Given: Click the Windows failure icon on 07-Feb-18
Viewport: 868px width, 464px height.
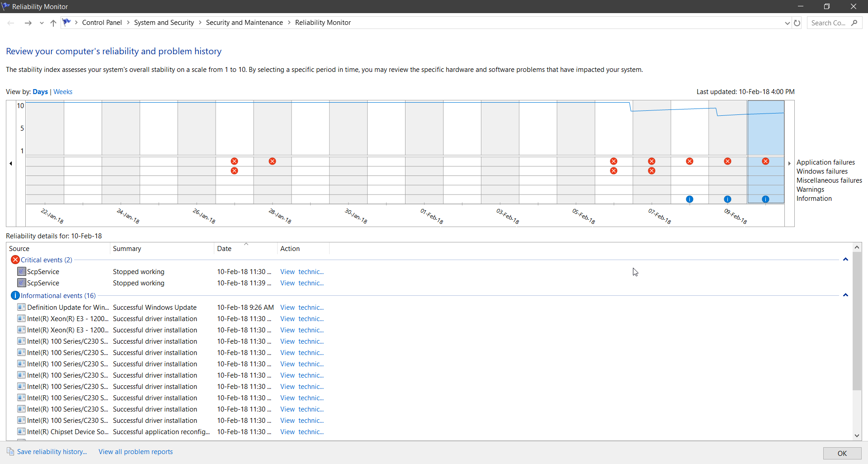Looking at the screenshot, I should (x=651, y=171).
